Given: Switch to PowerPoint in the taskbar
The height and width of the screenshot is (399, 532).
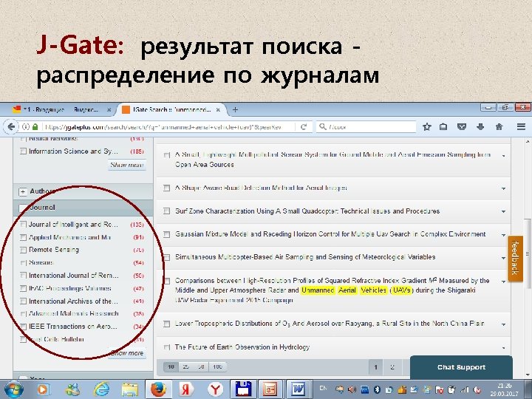Looking at the screenshot, I should click(270, 389).
